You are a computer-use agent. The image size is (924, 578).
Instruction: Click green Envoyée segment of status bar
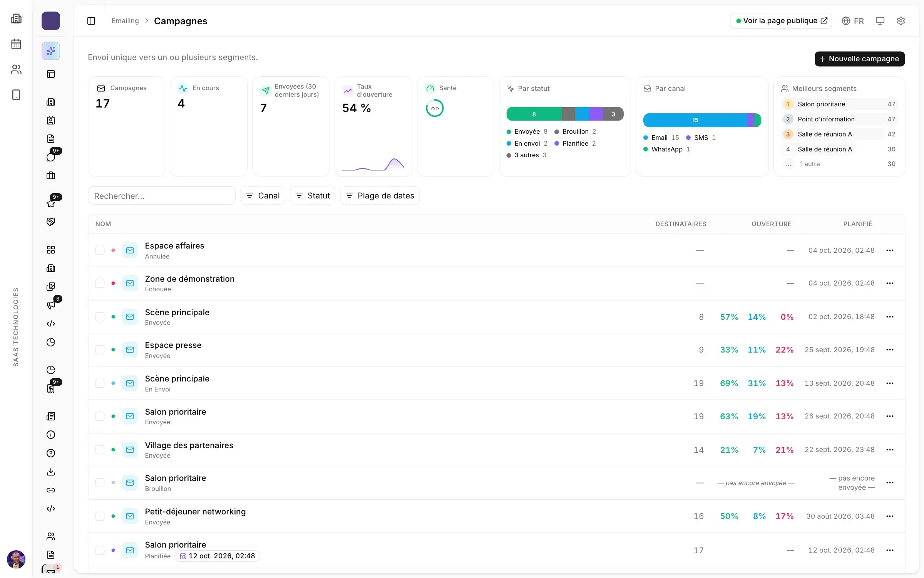point(534,114)
